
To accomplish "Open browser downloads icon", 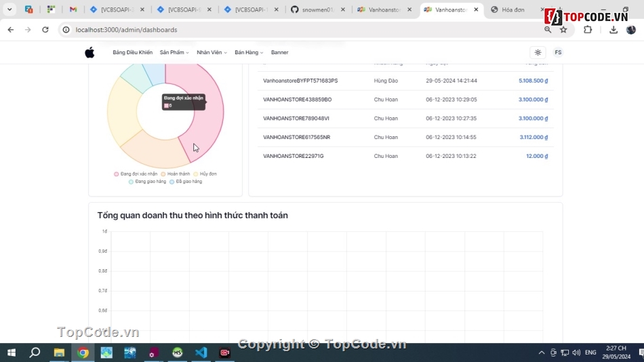I will coord(613,30).
